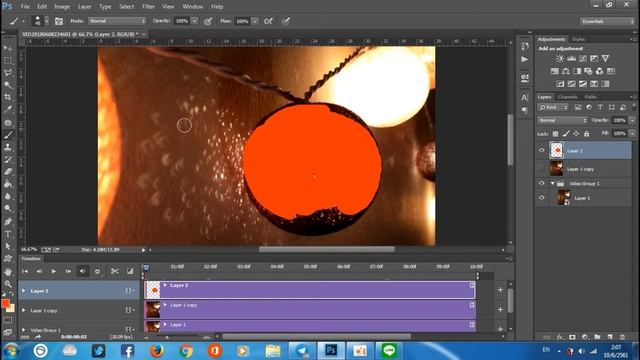Open the layer filter Kind dropdown
Viewport: 640px width, 360px height.
[553, 107]
